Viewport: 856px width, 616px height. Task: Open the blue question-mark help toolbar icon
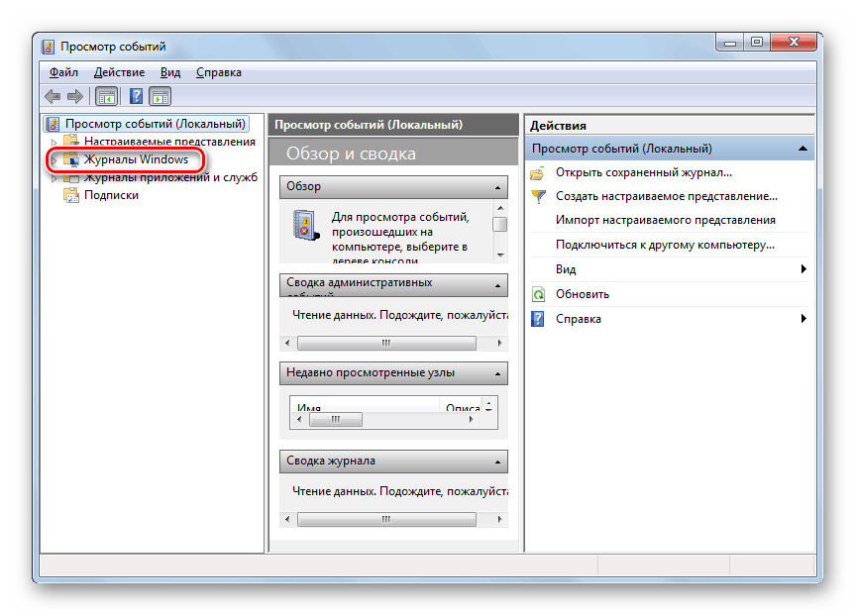coord(136,97)
